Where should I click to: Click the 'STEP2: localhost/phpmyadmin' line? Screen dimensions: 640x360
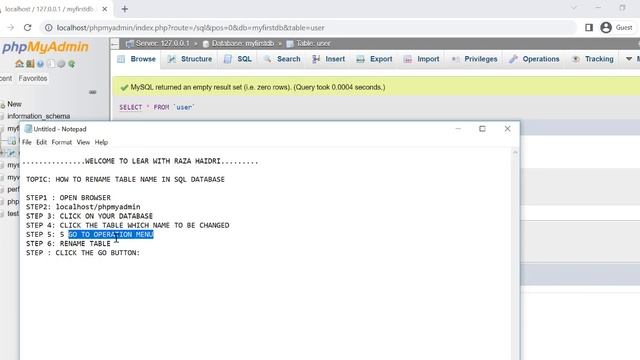(x=83, y=207)
